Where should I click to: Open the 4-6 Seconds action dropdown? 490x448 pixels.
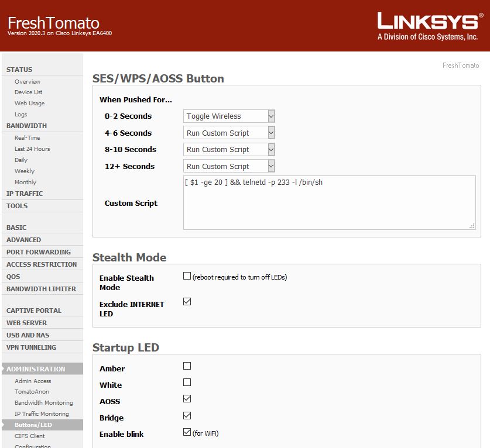[229, 133]
